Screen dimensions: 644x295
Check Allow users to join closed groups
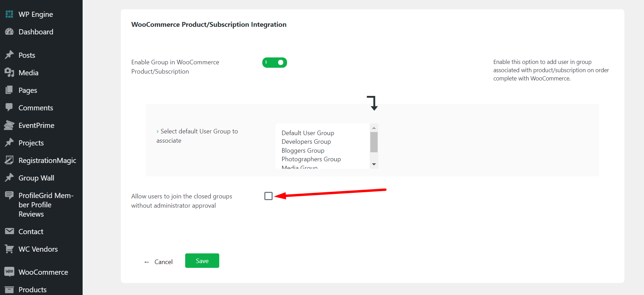[268, 196]
